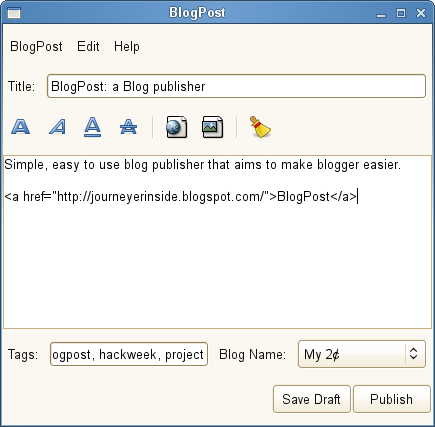Insert an image using the picture document icon
435x427 pixels.
point(213,127)
